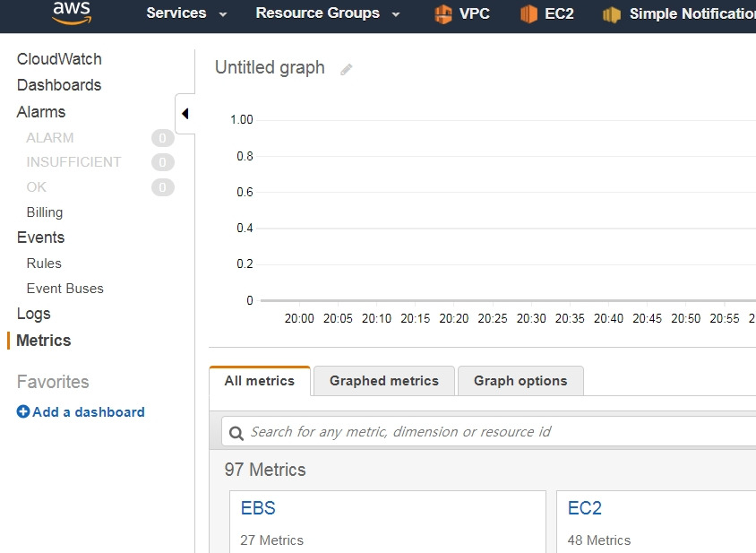The image size is (756, 553).
Task: Click the pencil icon to rename graph
Action: (346, 70)
